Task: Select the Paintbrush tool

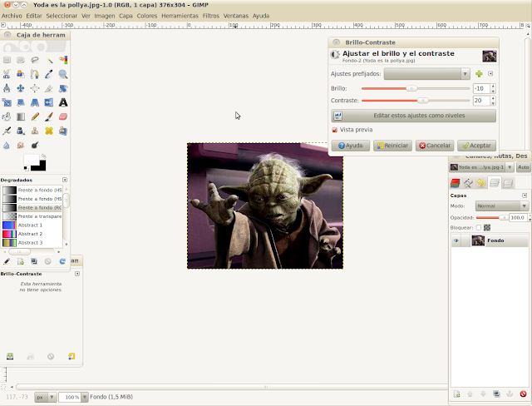Action: coord(49,116)
